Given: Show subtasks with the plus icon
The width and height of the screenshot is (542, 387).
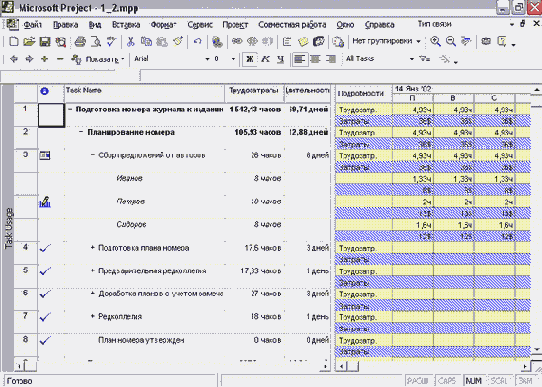Looking at the screenshot, I should [x=45, y=59].
